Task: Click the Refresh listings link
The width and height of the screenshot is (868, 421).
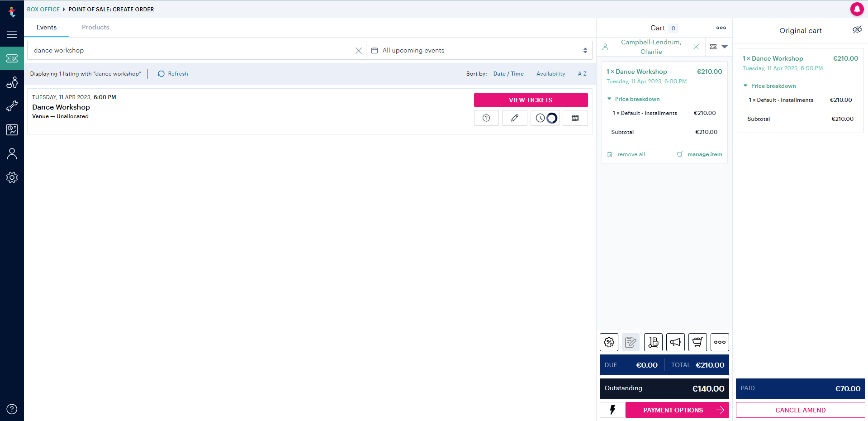Action: [173, 74]
